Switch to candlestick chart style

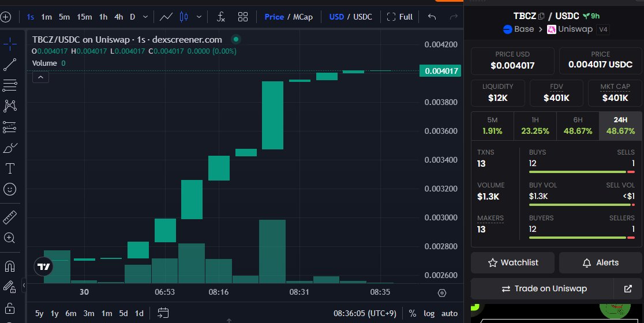(x=184, y=17)
